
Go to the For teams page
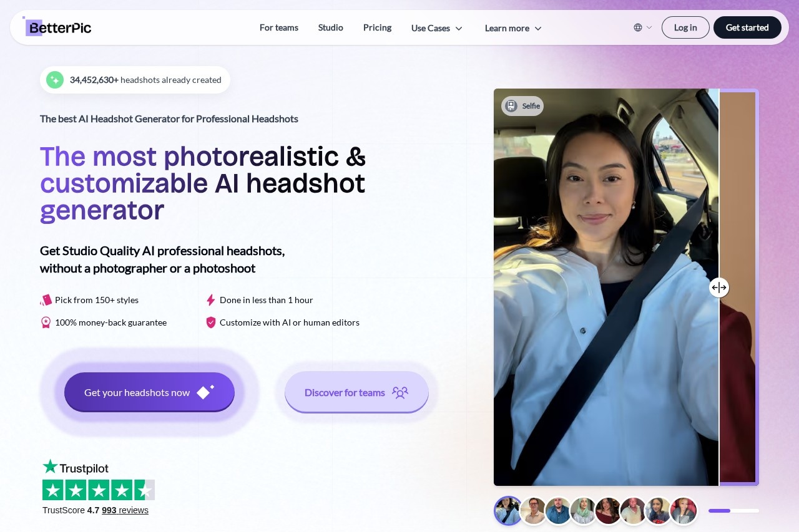click(278, 27)
